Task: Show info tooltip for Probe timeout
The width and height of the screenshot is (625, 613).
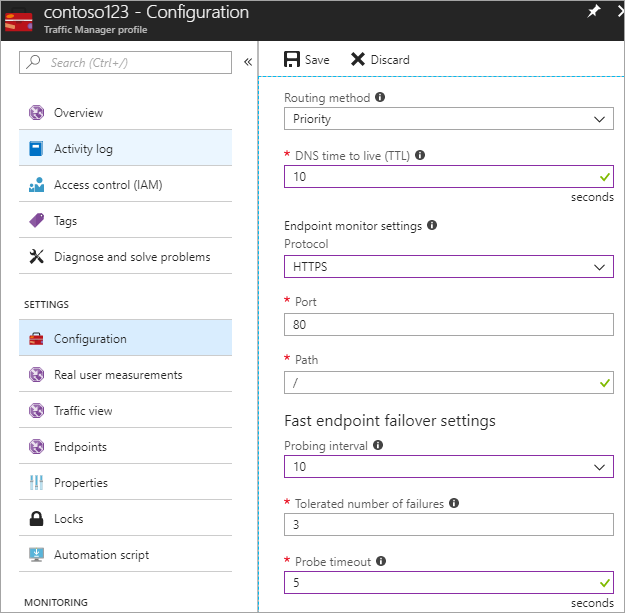Action: coord(381,561)
